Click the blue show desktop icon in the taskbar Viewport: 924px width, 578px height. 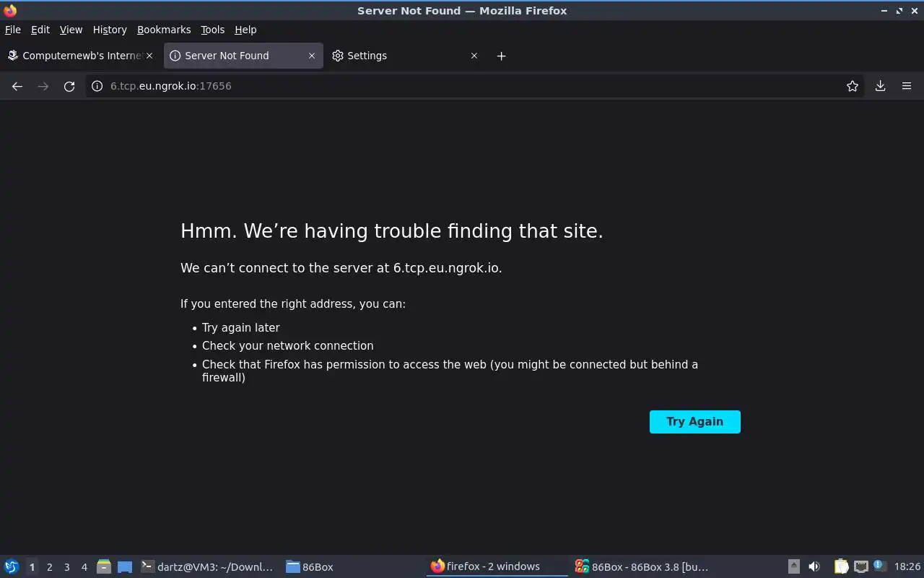125,566
